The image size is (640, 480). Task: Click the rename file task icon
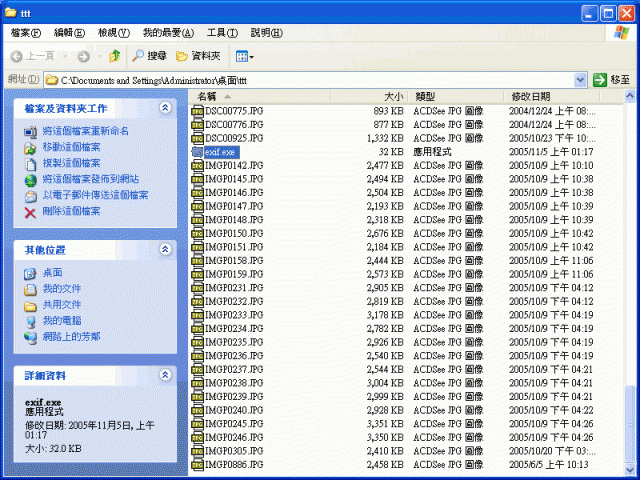pyautogui.click(x=31, y=132)
